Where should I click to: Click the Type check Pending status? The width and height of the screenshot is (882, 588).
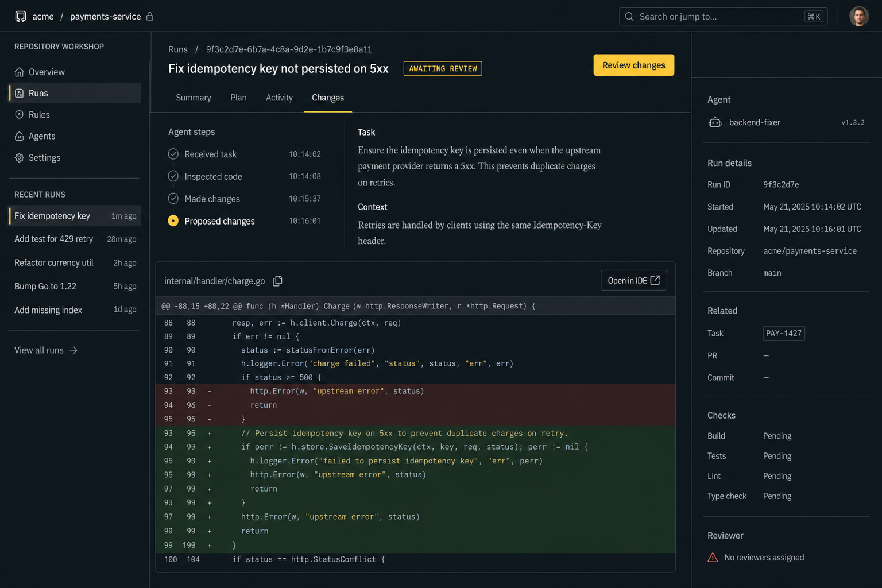[x=777, y=496]
